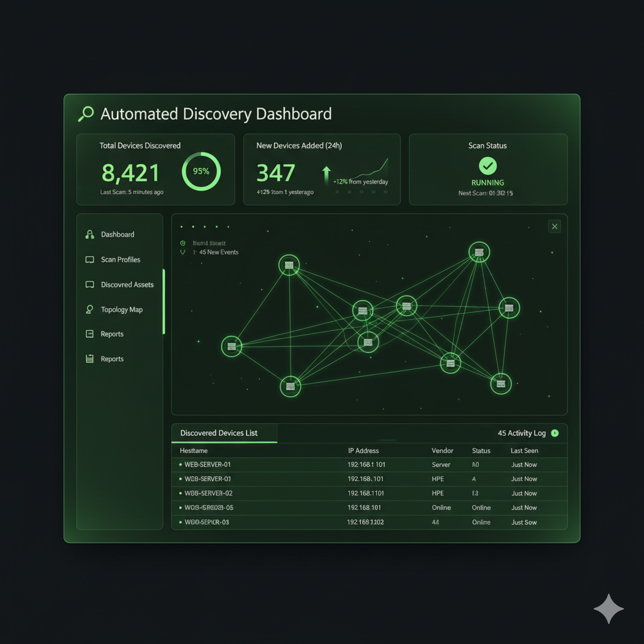Click the 95% circular progress ring
644x644 pixels.
201,171
